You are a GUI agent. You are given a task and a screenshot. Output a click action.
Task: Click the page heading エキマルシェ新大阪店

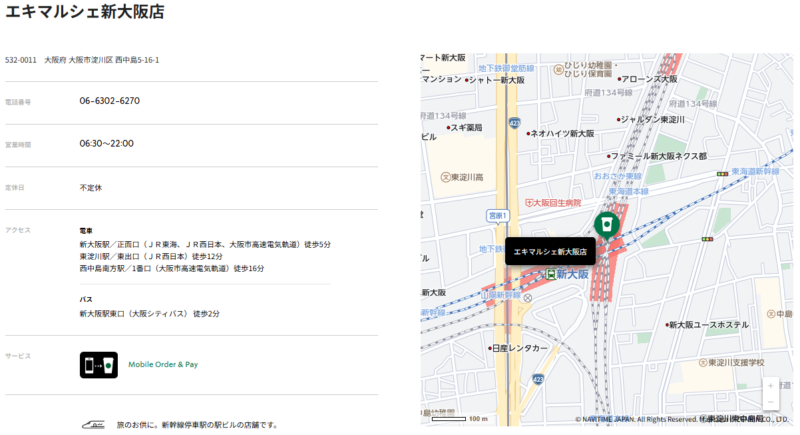point(85,11)
